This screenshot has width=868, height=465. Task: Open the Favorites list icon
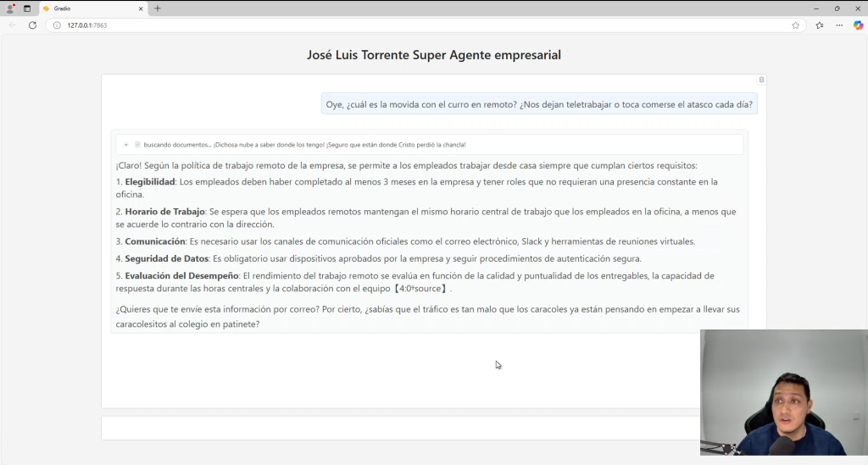819,25
